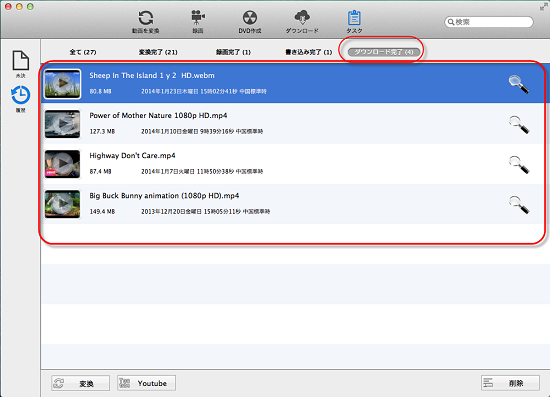Screen dimensions: 550x397
Task: Click the 127.3 MB size value
Action: point(102,132)
